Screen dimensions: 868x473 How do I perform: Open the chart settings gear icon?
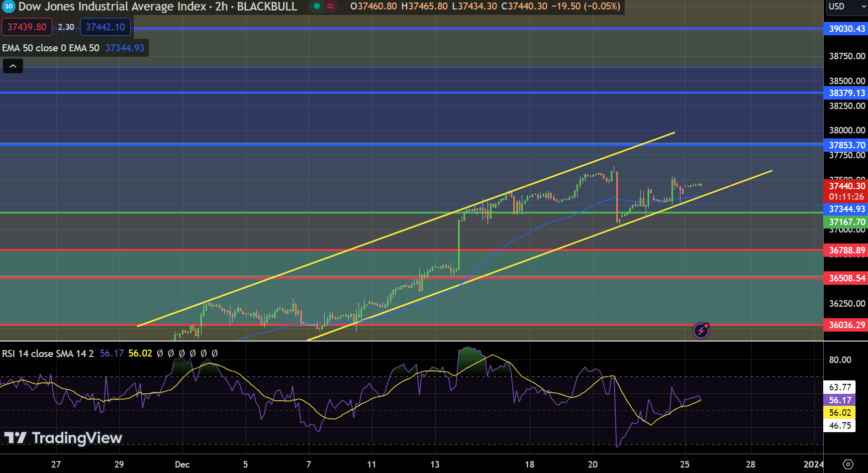click(x=848, y=464)
